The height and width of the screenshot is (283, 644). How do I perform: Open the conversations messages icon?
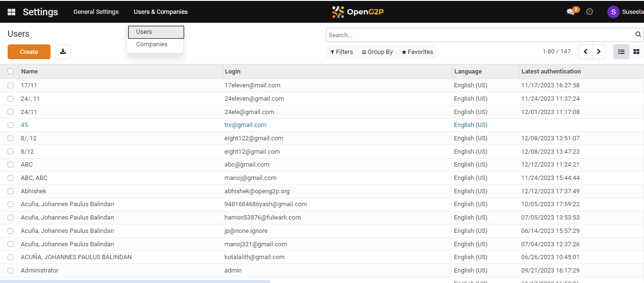click(x=571, y=12)
